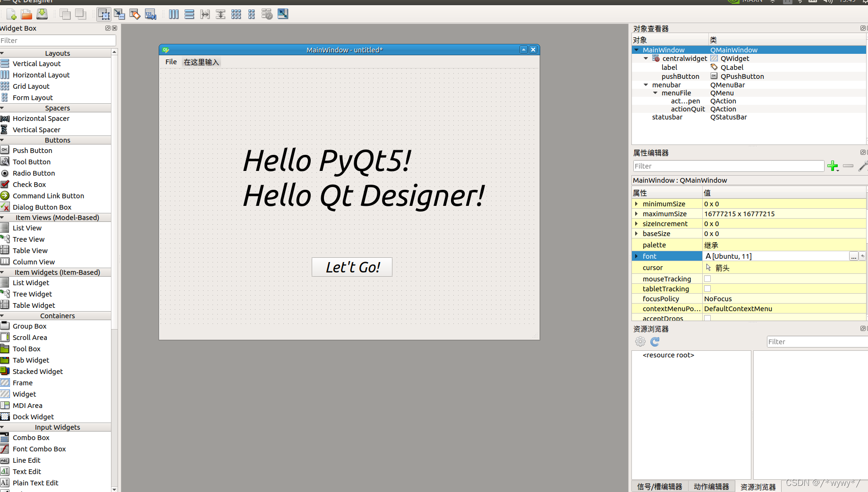Select the Edit Signals/Slots mode icon
Viewport: 868px width, 492px height.
[x=119, y=14]
